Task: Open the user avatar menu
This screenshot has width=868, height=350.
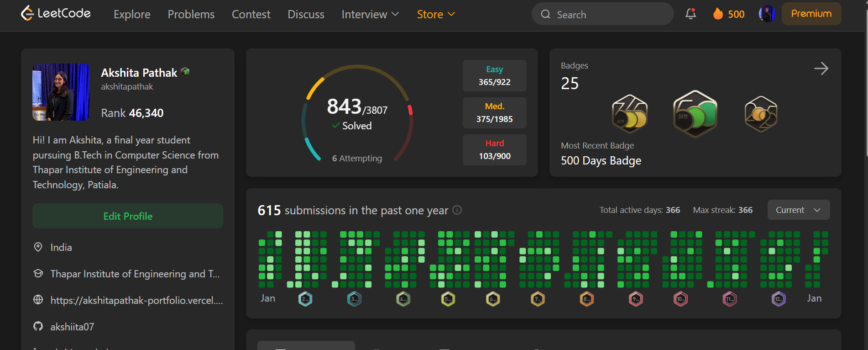Action: pos(767,14)
